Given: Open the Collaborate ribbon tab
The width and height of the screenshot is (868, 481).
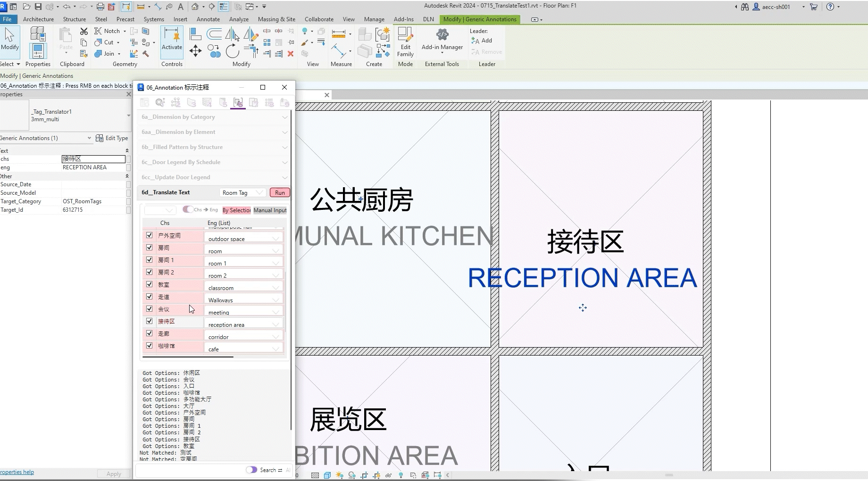Looking at the screenshot, I should (319, 19).
